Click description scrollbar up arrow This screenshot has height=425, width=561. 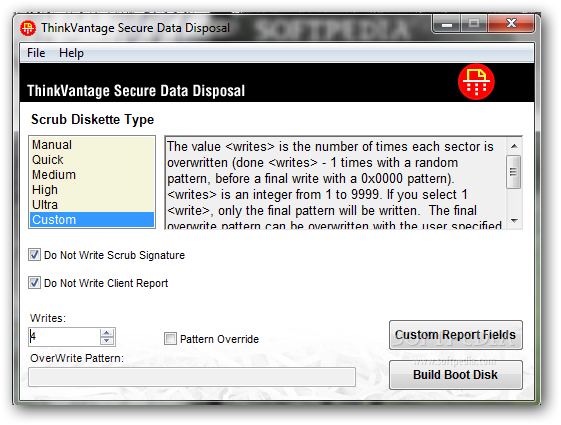tap(514, 146)
